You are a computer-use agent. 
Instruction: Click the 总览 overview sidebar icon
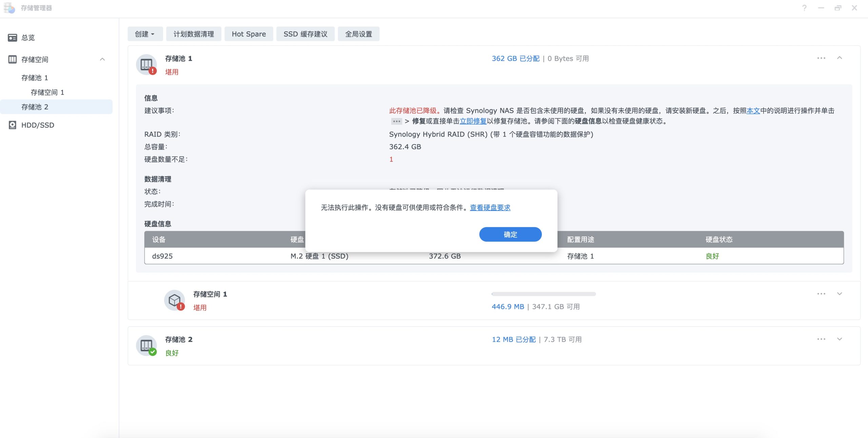pyautogui.click(x=13, y=38)
